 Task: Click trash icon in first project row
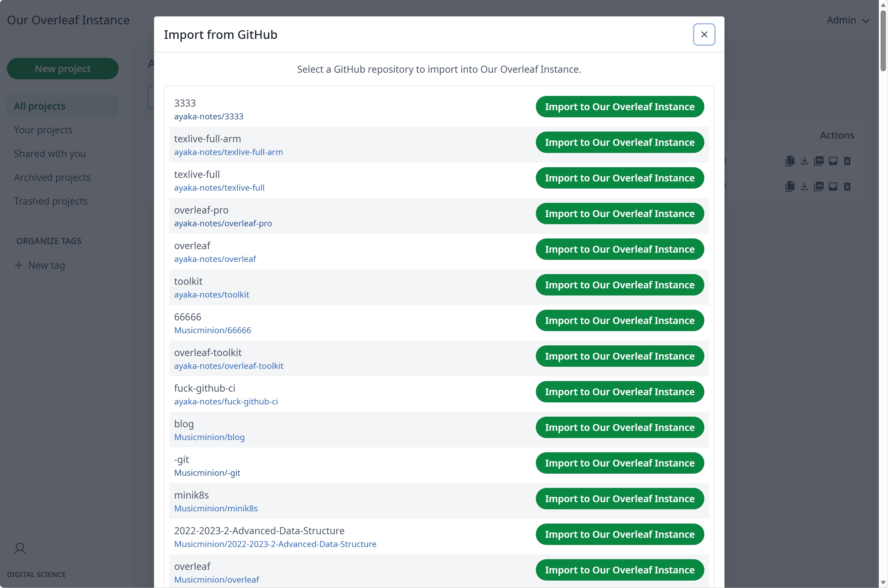[x=847, y=161]
